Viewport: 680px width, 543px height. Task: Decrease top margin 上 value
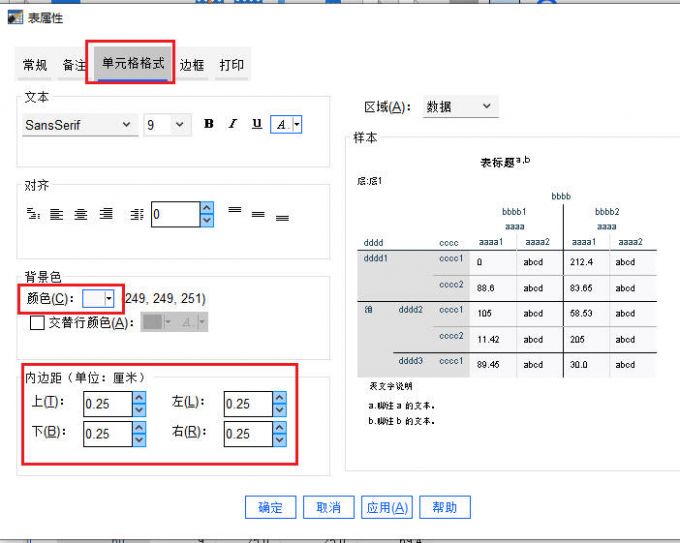click(139, 410)
